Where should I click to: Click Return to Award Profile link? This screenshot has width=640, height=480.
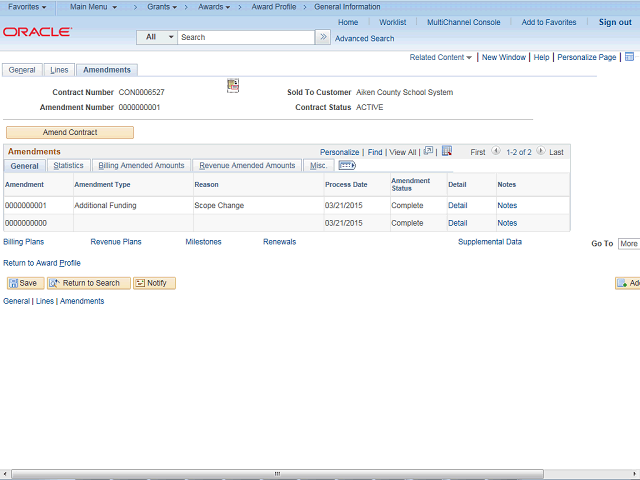(42, 263)
